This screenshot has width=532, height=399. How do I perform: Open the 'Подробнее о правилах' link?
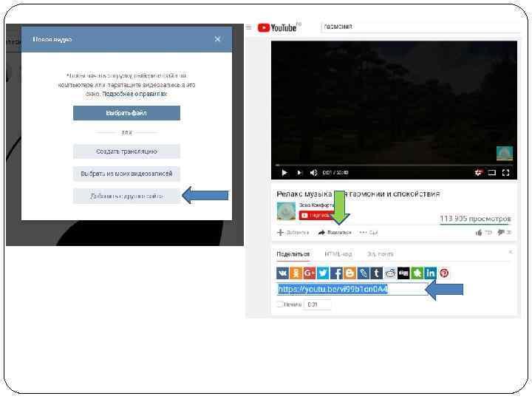(134, 94)
